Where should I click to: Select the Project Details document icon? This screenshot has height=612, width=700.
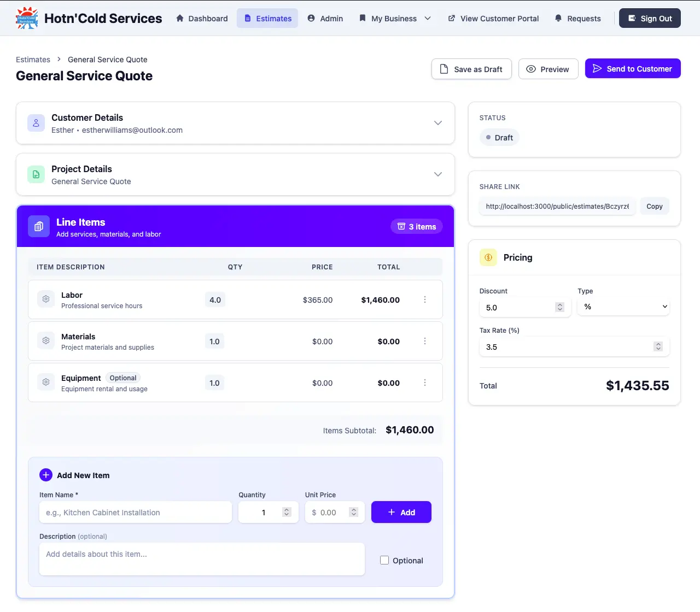36,174
